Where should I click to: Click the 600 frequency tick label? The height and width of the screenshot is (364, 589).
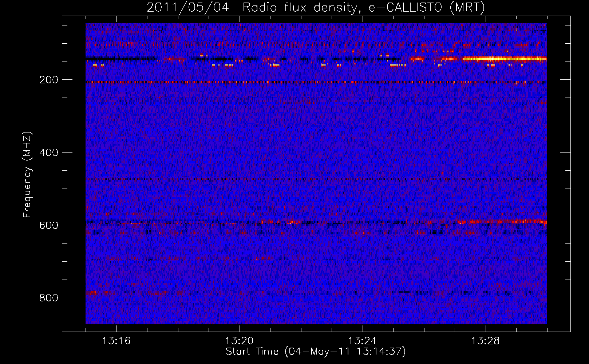49,225
